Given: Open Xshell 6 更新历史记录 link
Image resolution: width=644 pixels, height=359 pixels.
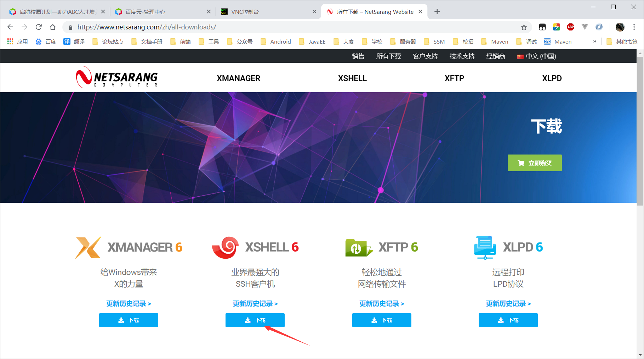Looking at the screenshot, I should [255, 303].
